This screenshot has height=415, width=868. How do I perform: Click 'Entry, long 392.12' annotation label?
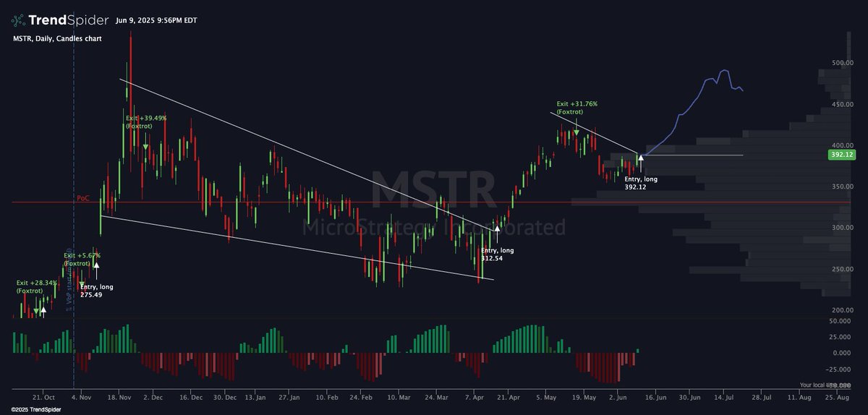tap(641, 183)
